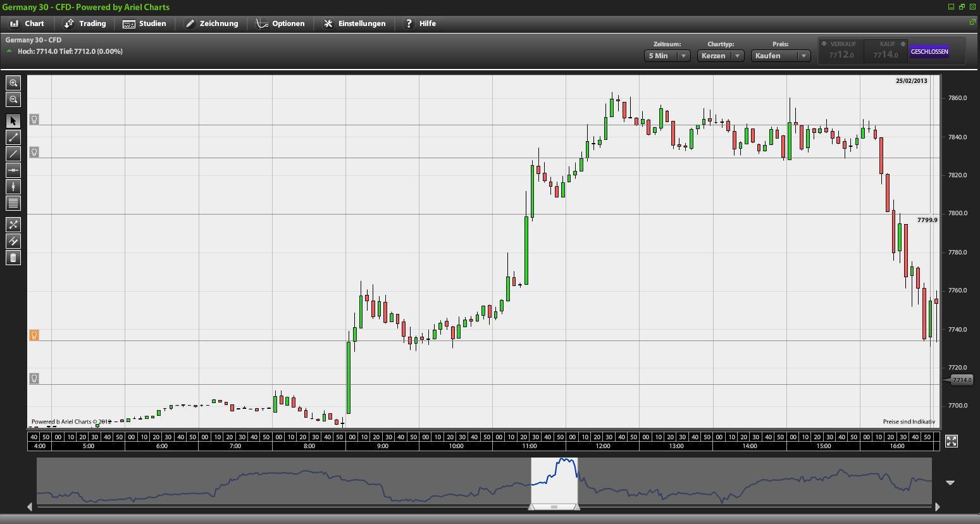Open the Einstellungen menu
Viewport: 980px width, 524px height.
pyautogui.click(x=354, y=23)
